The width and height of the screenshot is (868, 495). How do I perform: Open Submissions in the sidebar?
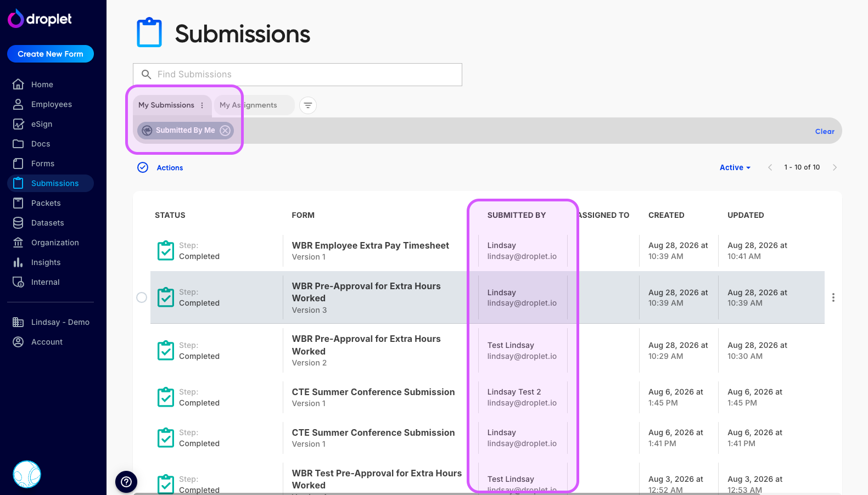point(51,183)
